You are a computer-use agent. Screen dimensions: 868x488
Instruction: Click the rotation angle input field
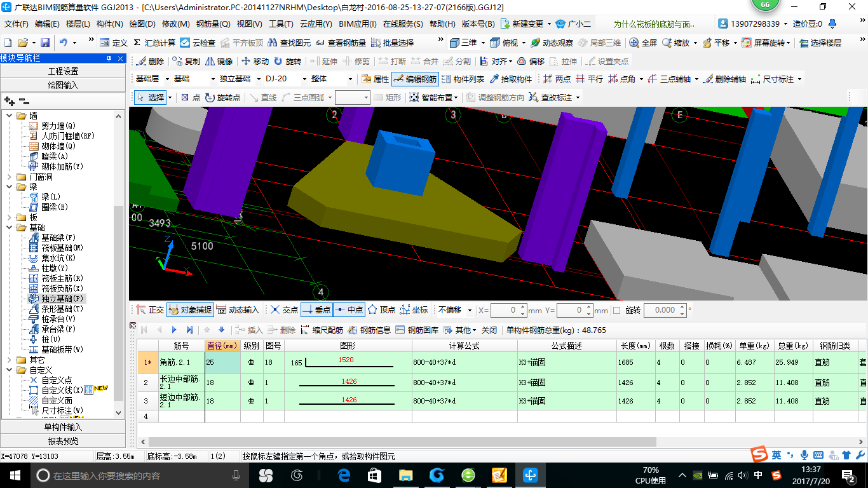tap(664, 310)
